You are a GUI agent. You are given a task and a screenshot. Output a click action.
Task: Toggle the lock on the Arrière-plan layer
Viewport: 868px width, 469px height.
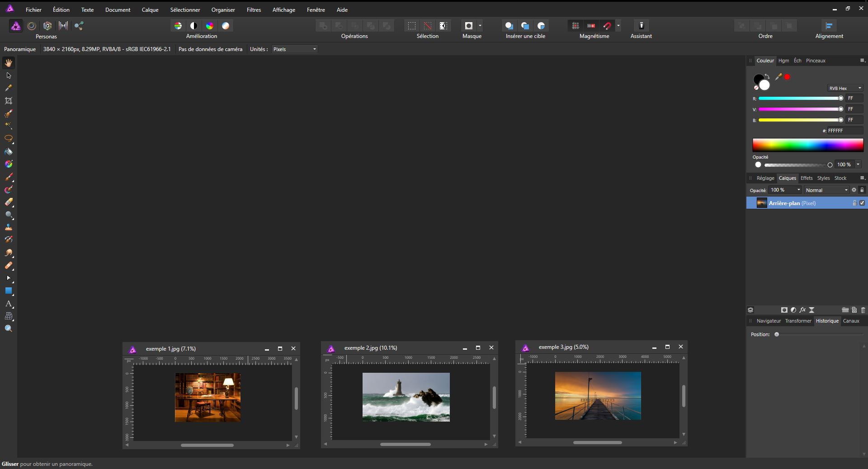click(x=854, y=203)
